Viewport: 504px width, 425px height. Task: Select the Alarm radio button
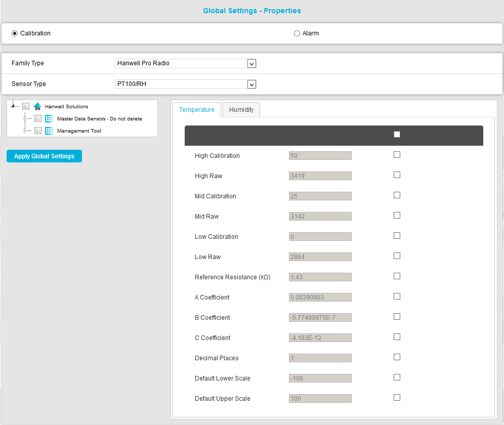297,33
